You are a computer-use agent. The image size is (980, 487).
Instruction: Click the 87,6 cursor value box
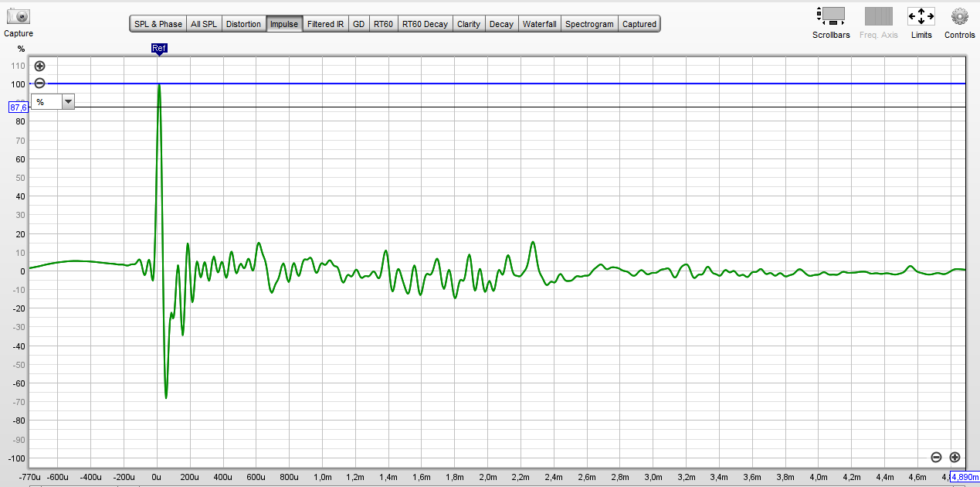click(19, 107)
